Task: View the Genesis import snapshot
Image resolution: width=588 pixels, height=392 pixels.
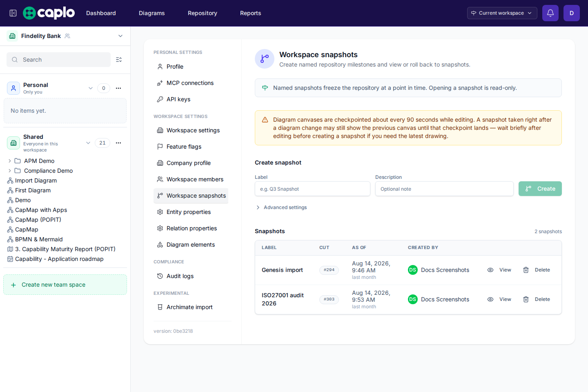Action: pyautogui.click(x=499, y=270)
